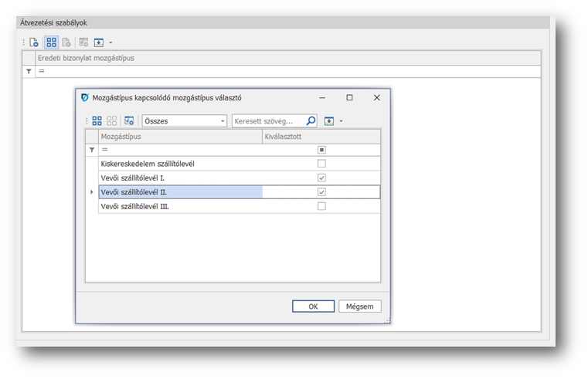
Task: Check the Kiskereskedelem szállítólevél checkbox
Action: click(x=321, y=164)
